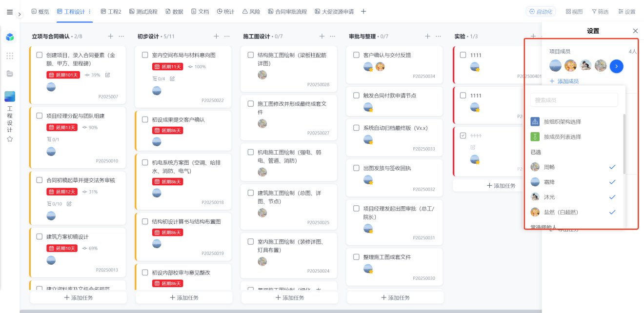Screen dimensions: 644x313
Task: Add task via plus in 立项与合同确认 header
Action: [111, 36]
